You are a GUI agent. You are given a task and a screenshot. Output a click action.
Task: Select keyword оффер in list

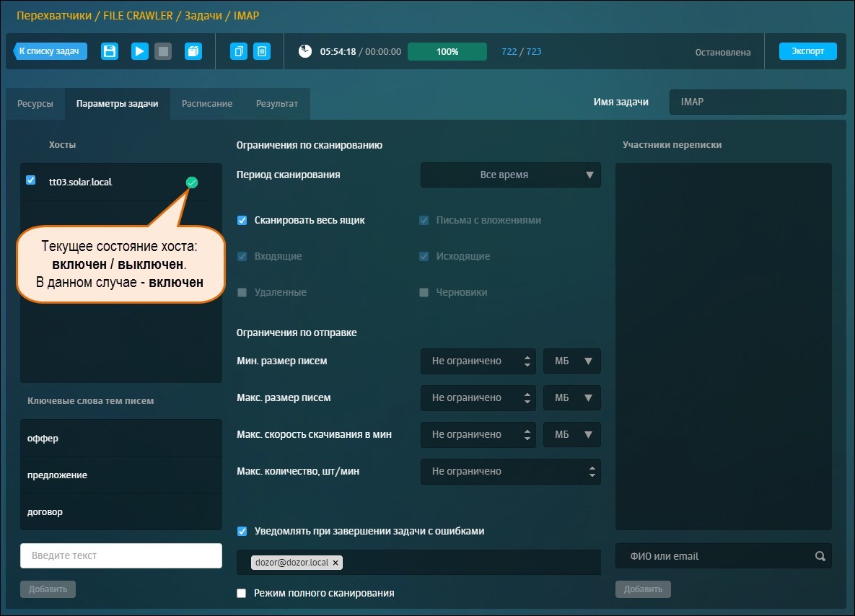pos(121,438)
